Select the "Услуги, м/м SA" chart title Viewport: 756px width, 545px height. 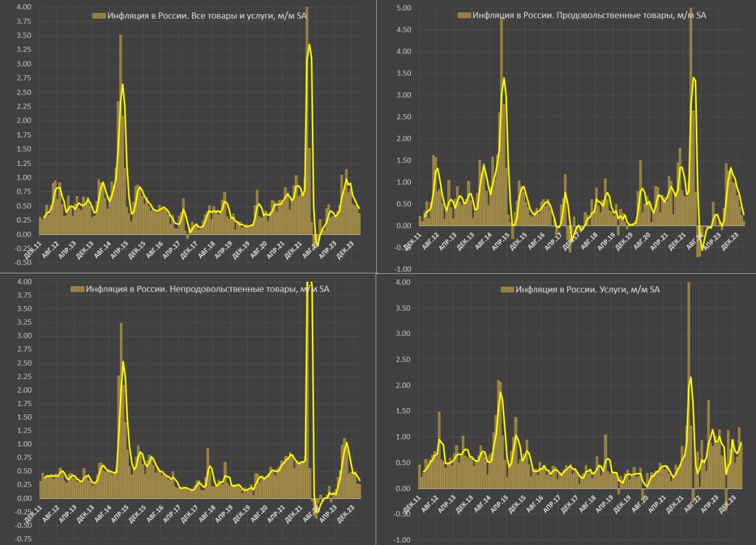pos(588,290)
